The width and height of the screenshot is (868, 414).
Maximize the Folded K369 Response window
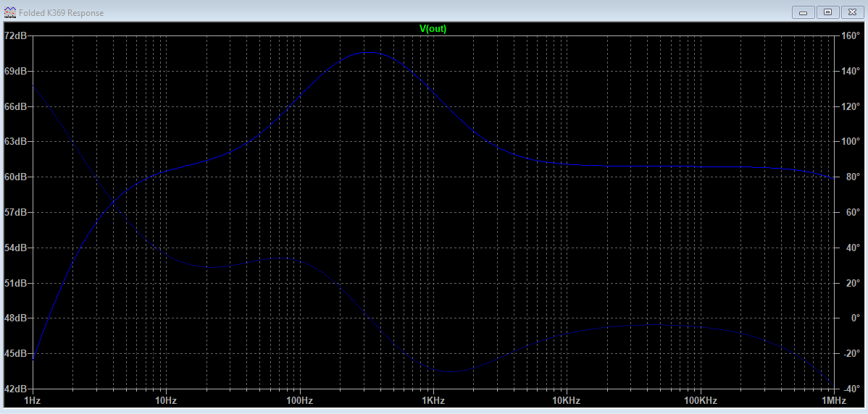827,12
